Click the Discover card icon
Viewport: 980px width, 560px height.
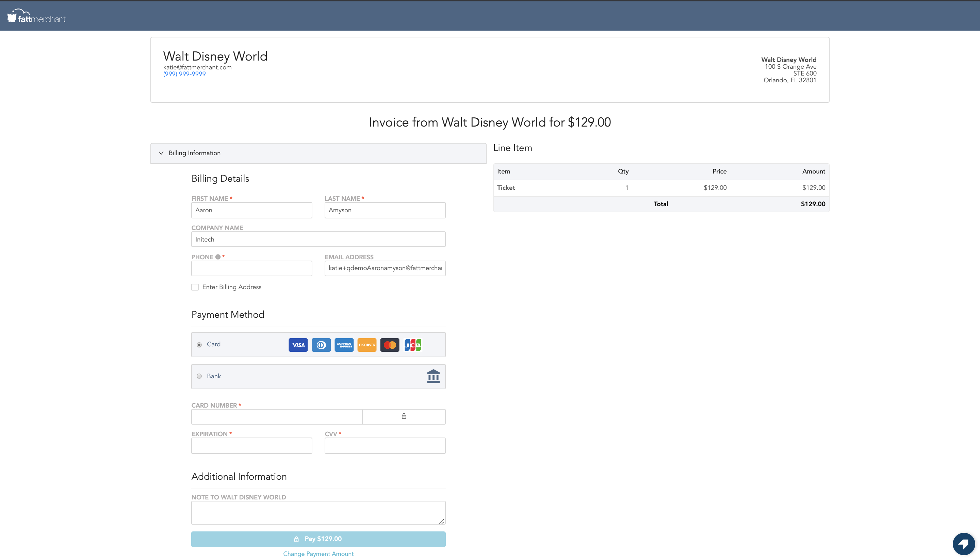(367, 345)
